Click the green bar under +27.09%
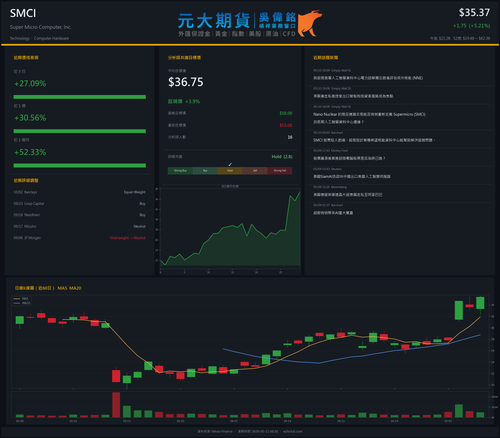 (x=80, y=97)
